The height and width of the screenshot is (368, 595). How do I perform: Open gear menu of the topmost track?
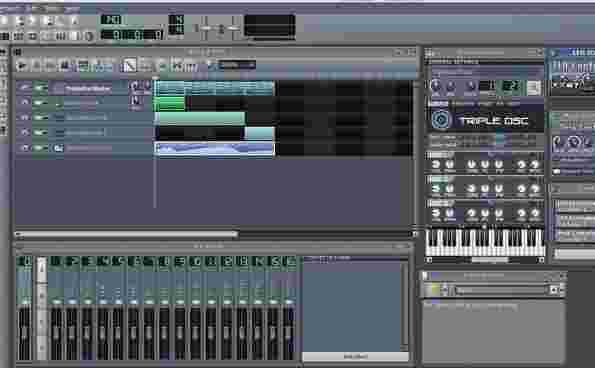tap(25, 88)
